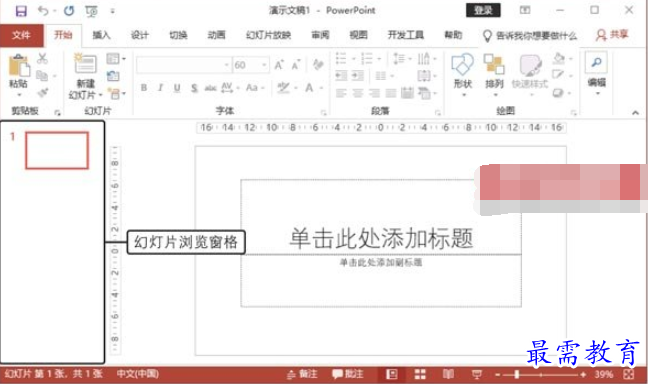This screenshot has width=648, height=384.
Task: Click the title placeholder 单击此处添加标题
Action: (381, 238)
